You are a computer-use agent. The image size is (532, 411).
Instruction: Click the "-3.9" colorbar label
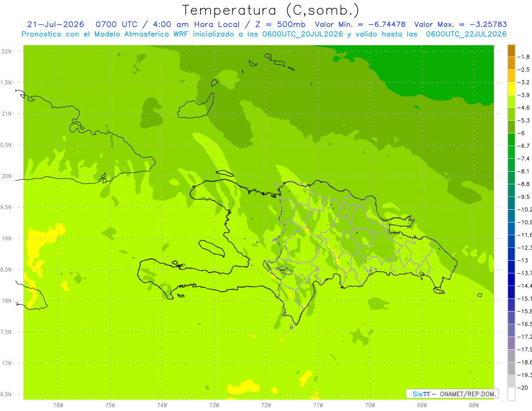tap(524, 95)
